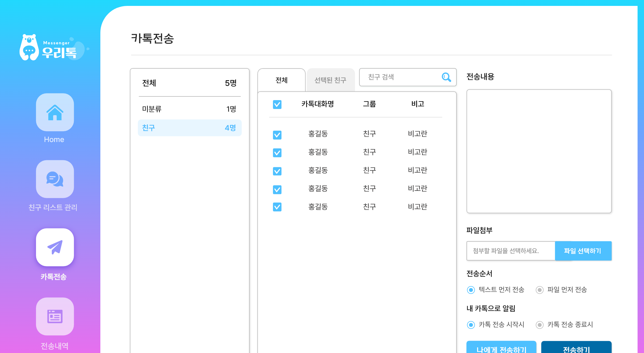
Task: Select 카톡 전송 종료시 notification option
Action: tap(539, 325)
